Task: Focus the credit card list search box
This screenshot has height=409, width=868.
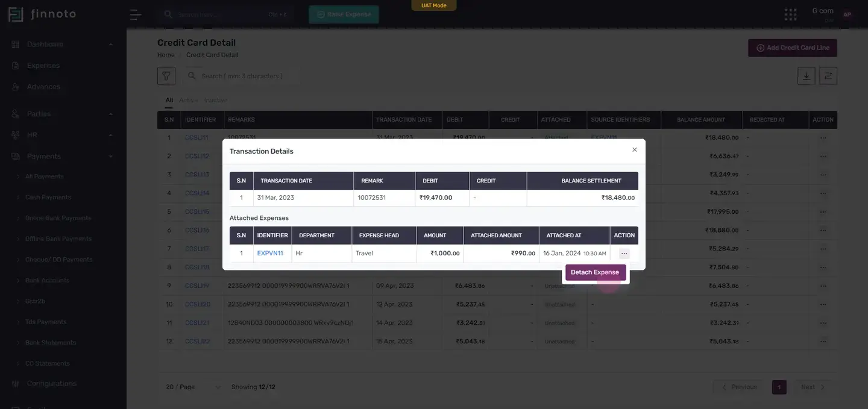Action: 241,76
